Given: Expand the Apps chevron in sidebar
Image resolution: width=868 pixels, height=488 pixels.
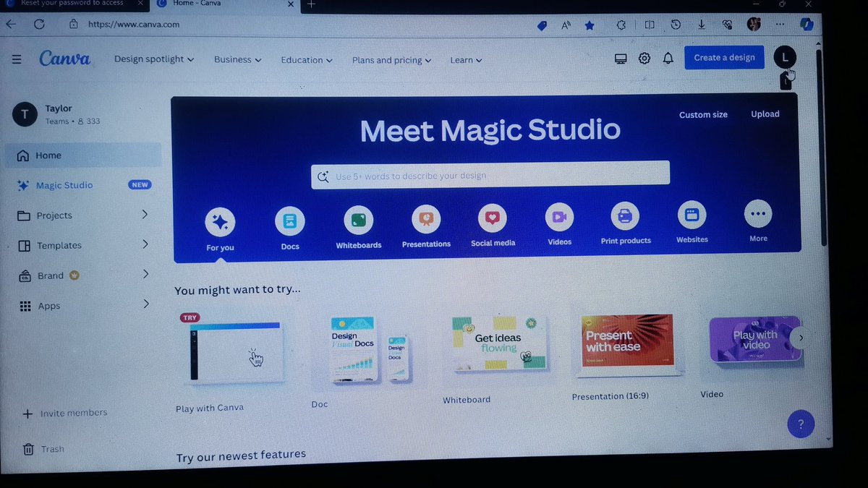Looking at the screenshot, I should [145, 304].
